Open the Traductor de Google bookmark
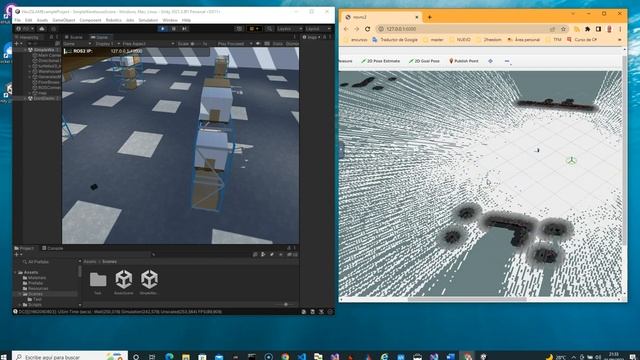The image size is (640, 360). click(x=395, y=40)
